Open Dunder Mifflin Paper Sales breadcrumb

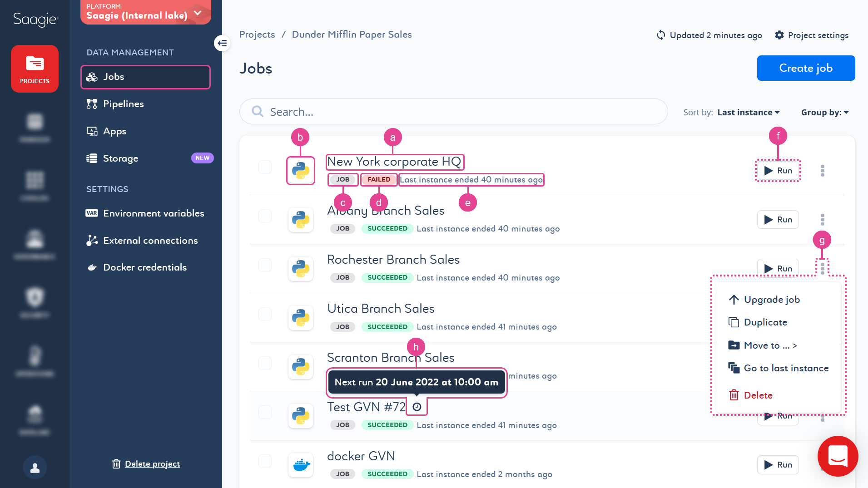click(352, 35)
